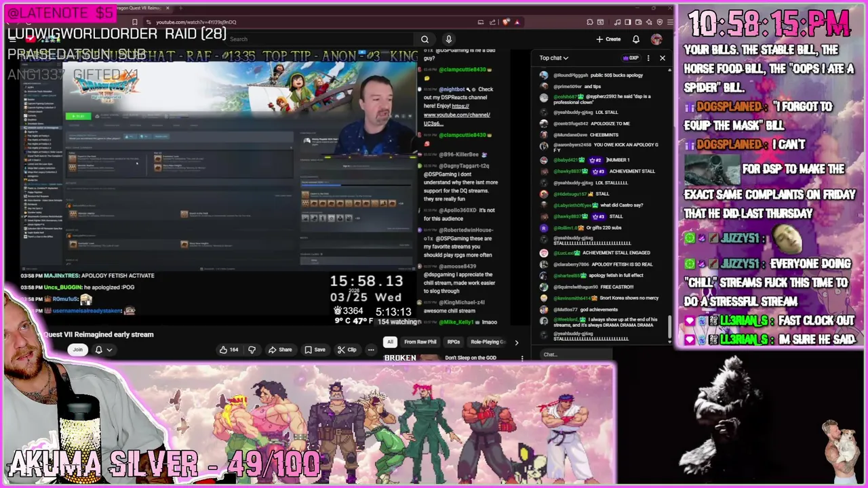Click username @RoundPigggah in chat
Image resolution: width=868 pixels, height=488 pixels.
coord(571,75)
